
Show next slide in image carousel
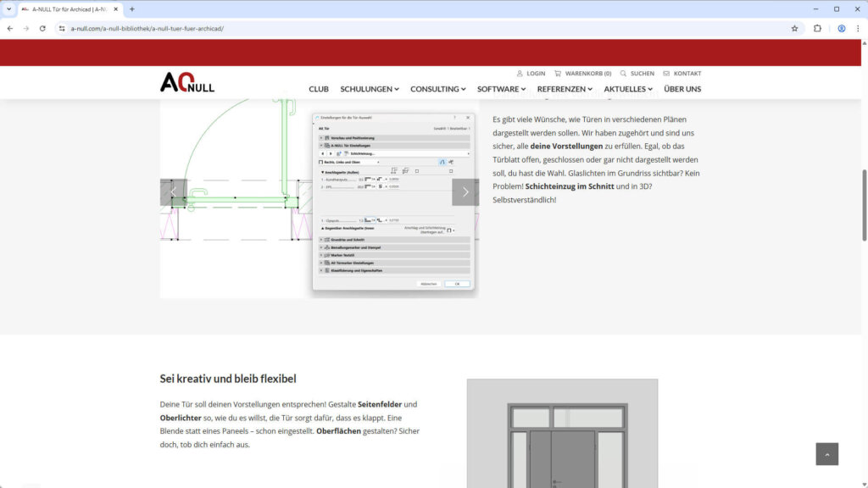465,192
